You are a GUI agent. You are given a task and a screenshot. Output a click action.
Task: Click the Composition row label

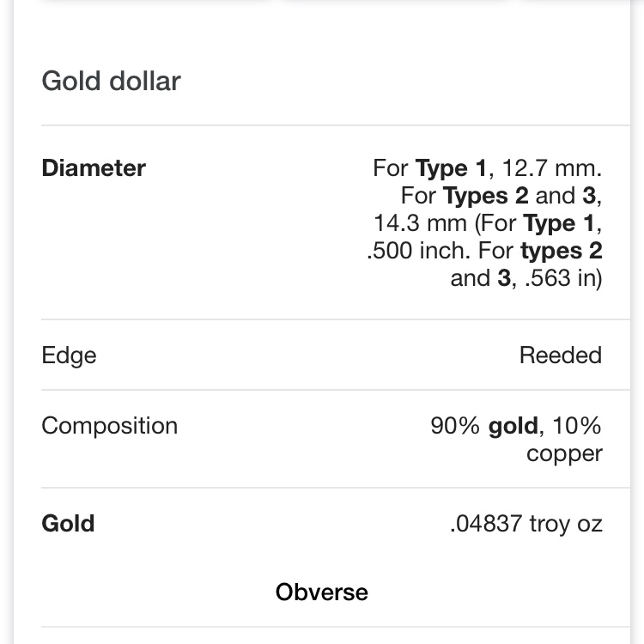click(x=110, y=426)
